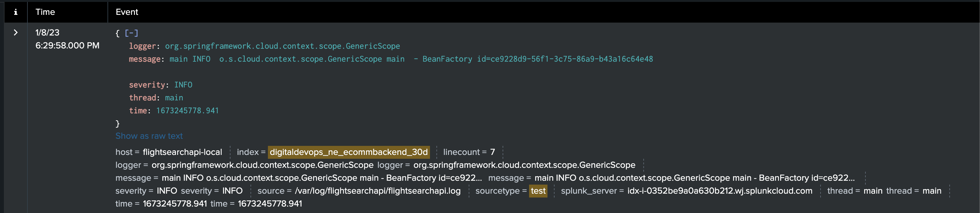Click the Event column header
This screenshot has height=213, width=980.
point(127,12)
